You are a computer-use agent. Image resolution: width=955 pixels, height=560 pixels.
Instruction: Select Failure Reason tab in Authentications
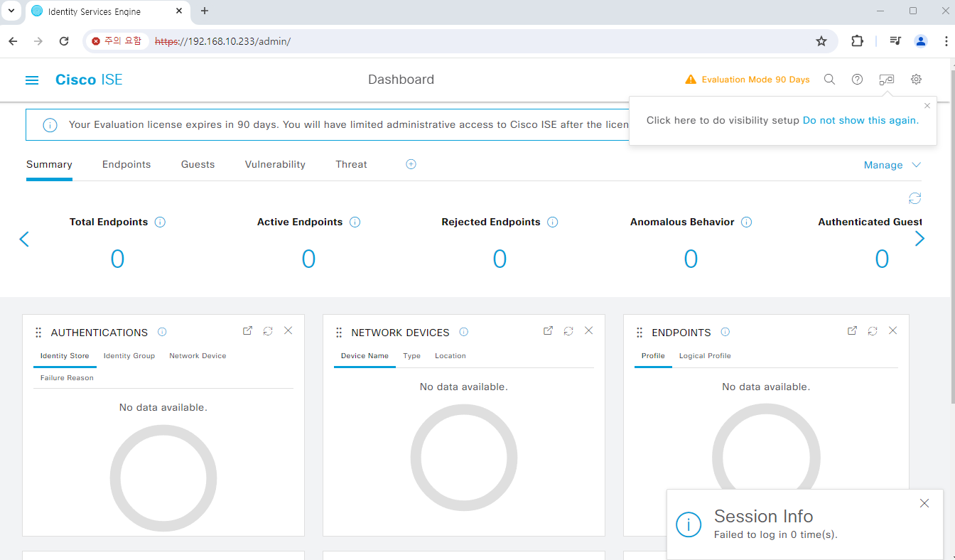point(67,378)
